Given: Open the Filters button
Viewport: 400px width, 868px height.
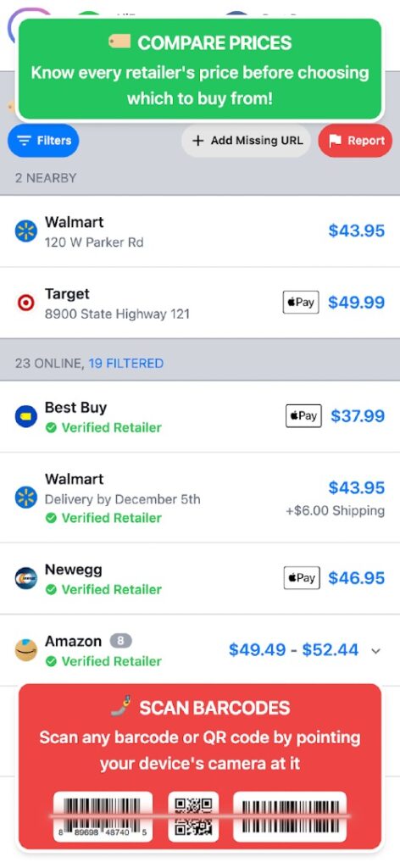Looking at the screenshot, I should [43, 141].
